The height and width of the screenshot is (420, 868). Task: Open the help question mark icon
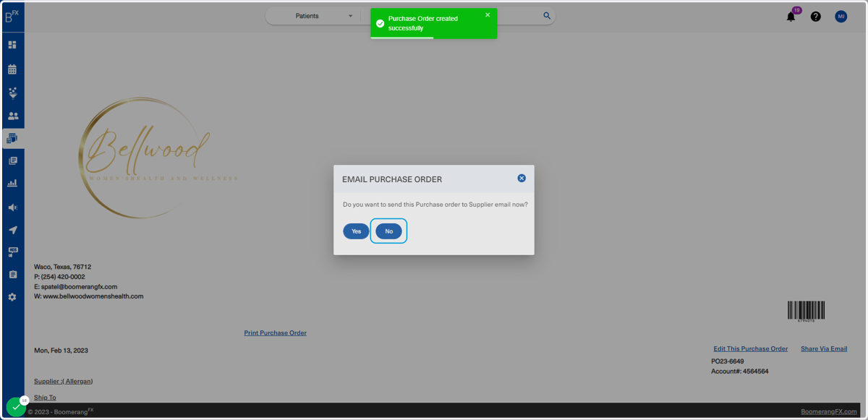click(816, 17)
